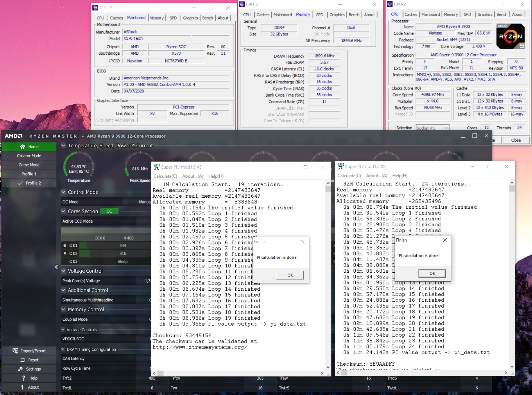Click the DRAM Frequency 1899.6 MHz value

click(324, 56)
